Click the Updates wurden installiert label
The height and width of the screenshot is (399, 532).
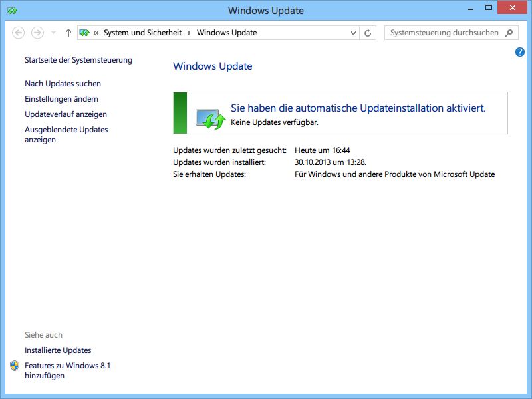coord(219,162)
